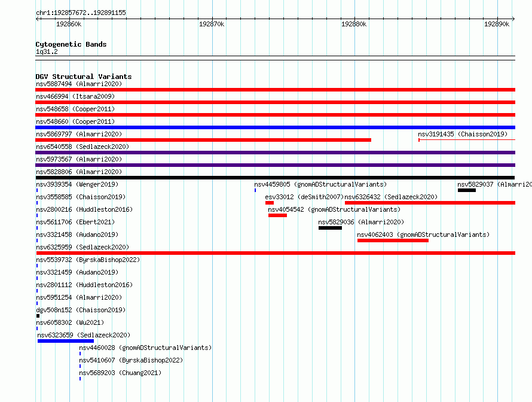Click the black square under dgv508n152 (Chaisson2019)
The height and width of the screenshot is (402, 532).
coord(38,316)
